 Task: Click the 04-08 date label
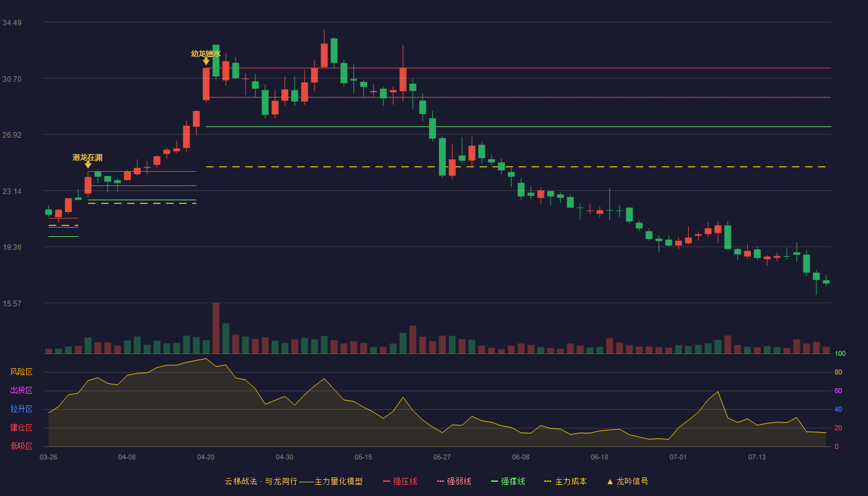click(127, 457)
